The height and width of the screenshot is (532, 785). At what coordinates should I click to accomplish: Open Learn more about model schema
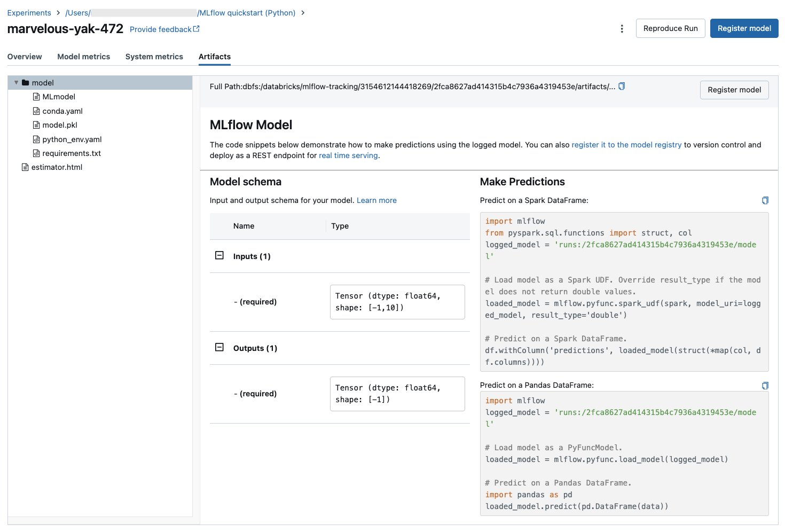[x=376, y=200]
